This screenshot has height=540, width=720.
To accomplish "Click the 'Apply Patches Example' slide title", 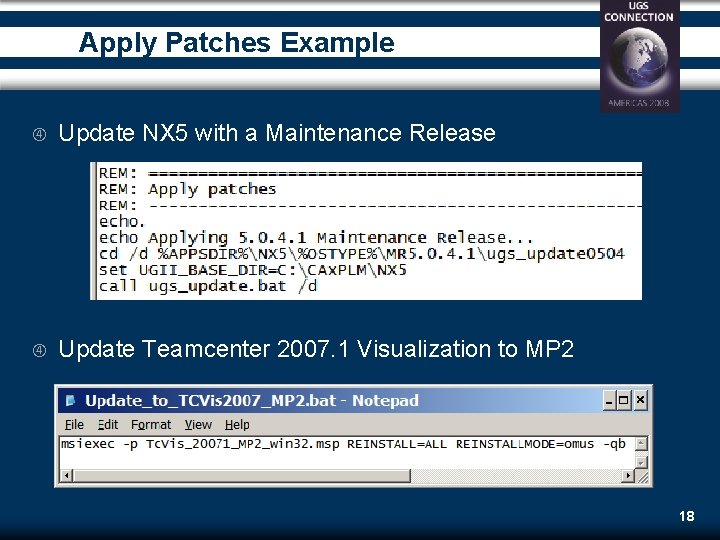I will click(236, 43).
